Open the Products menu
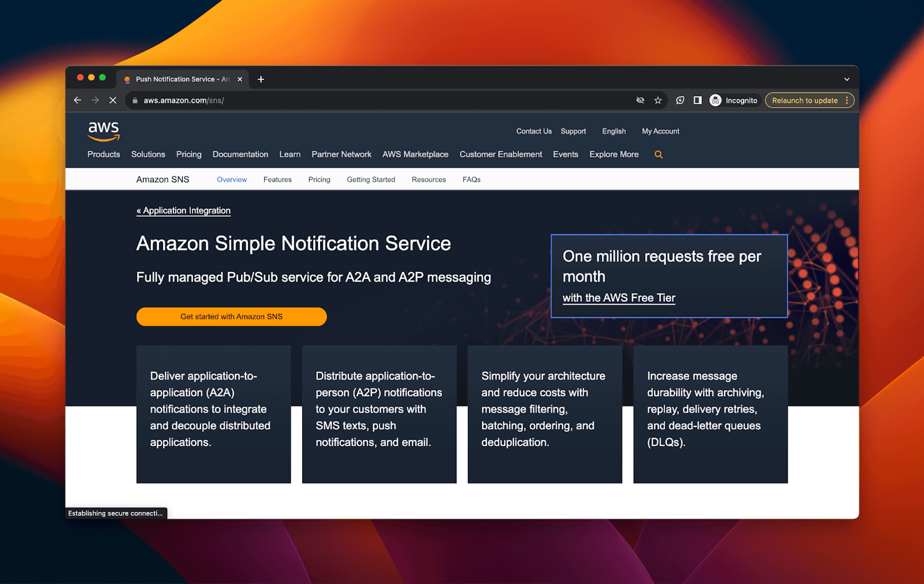This screenshot has height=584, width=924. [x=103, y=154]
